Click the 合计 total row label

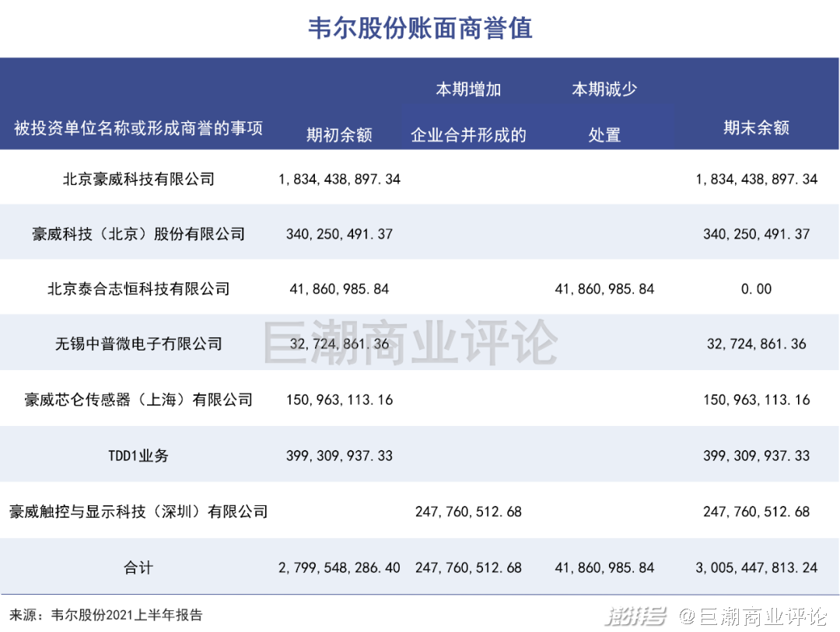[x=138, y=567]
